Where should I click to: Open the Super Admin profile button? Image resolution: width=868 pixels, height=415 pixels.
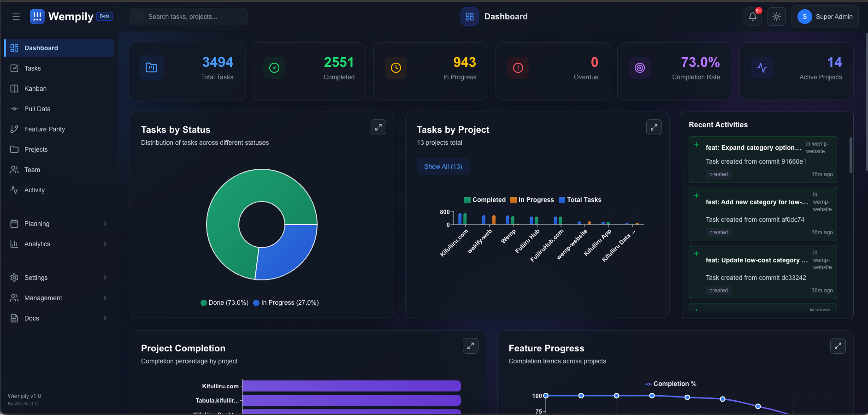825,17
